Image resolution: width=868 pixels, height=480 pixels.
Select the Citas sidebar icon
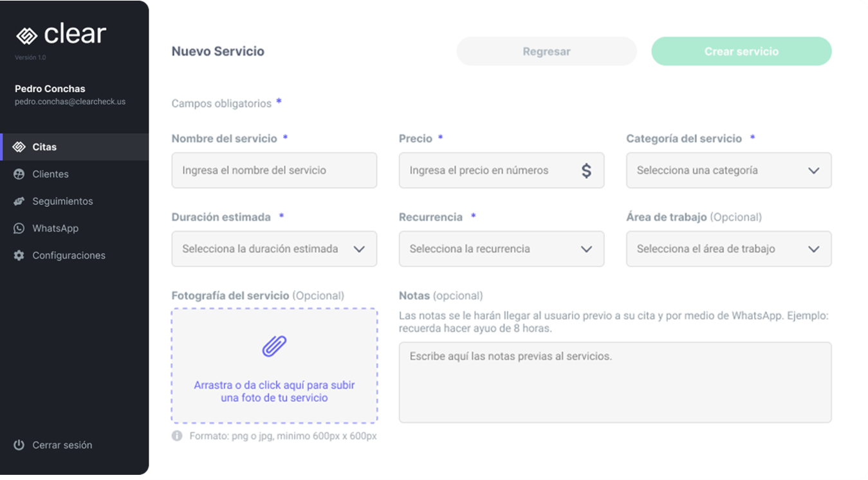coord(19,146)
